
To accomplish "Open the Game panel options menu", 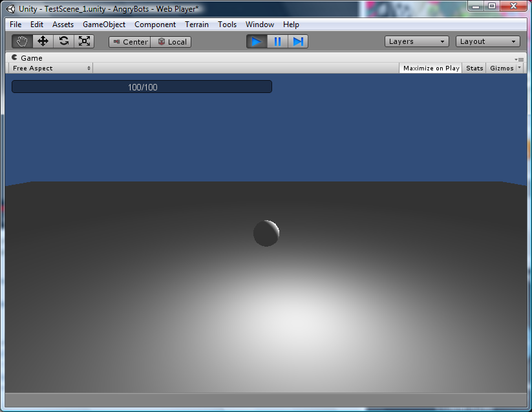I will pyautogui.click(x=519, y=59).
